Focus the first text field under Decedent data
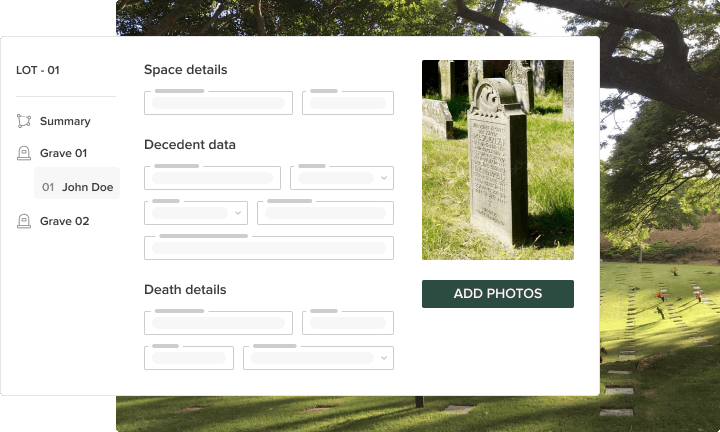 click(x=212, y=178)
